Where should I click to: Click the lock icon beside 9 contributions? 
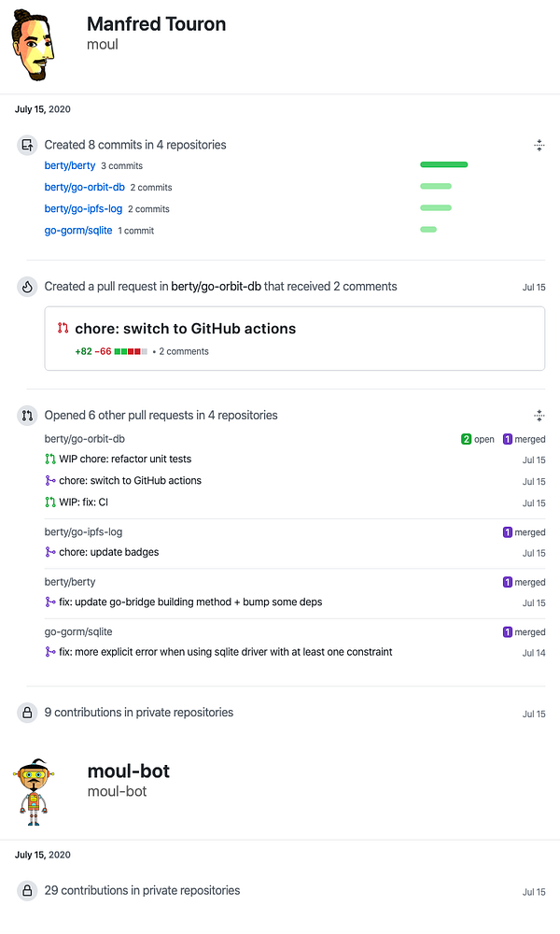[27, 713]
